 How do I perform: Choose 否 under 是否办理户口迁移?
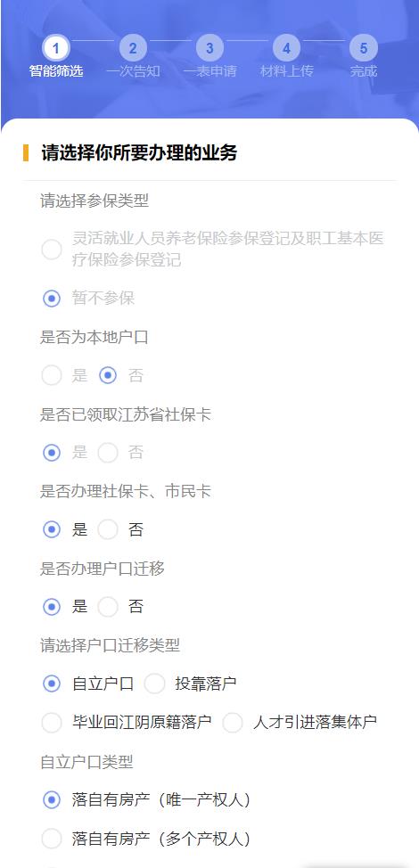point(108,606)
